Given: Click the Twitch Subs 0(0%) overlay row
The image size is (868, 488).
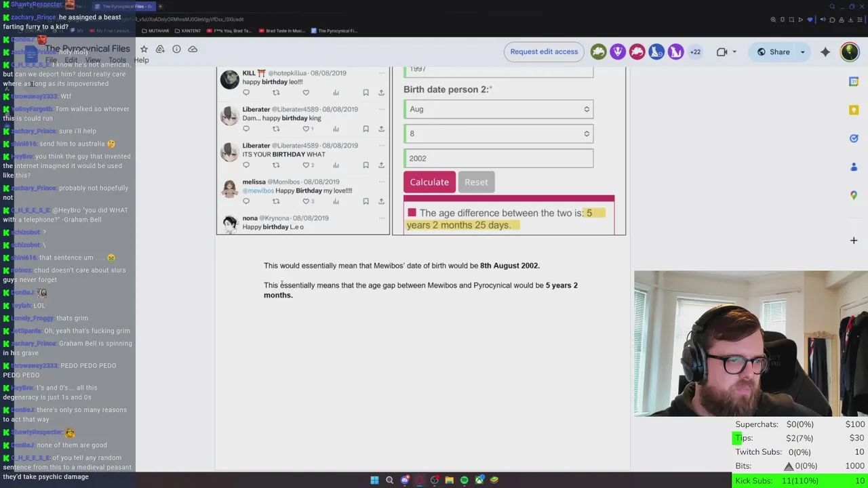Looking at the screenshot, I should click(x=800, y=452).
